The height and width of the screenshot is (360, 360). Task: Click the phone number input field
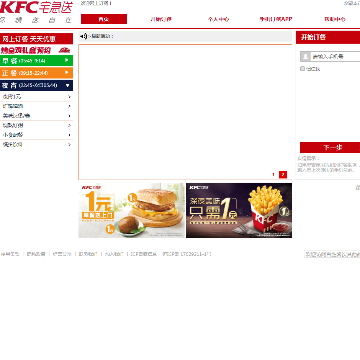click(x=335, y=56)
